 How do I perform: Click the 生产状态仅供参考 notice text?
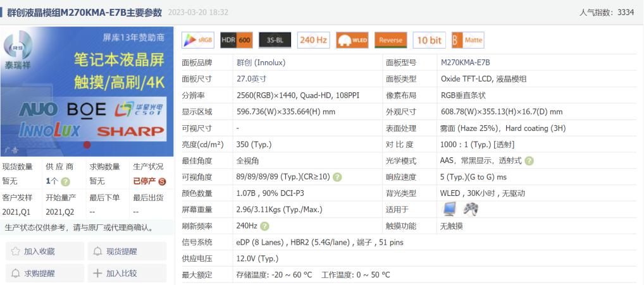(x=80, y=227)
